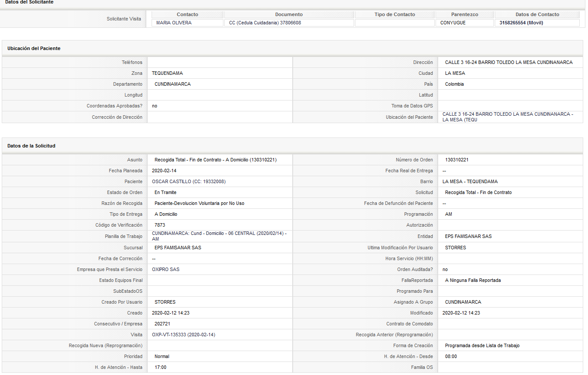
Task: Click Ubicación del Paciente address value link
Action: pos(507,117)
